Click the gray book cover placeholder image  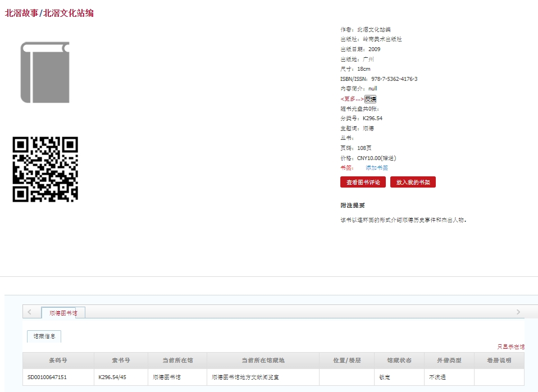pos(45,72)
